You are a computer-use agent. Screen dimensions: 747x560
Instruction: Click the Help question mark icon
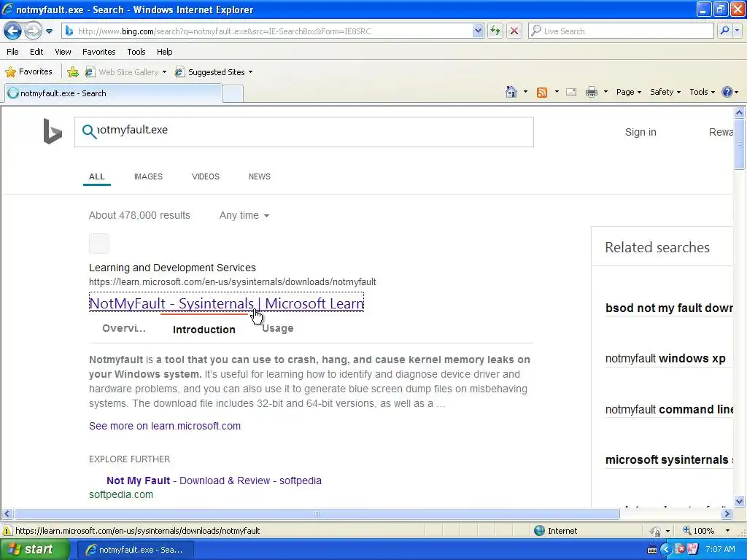coord(727,92)
